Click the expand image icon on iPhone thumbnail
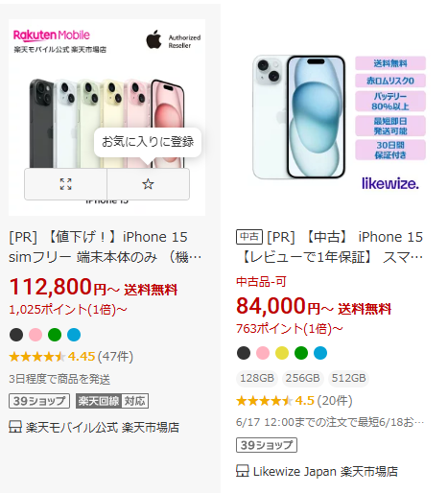This screenshot has width=448, height=493. 65,184
